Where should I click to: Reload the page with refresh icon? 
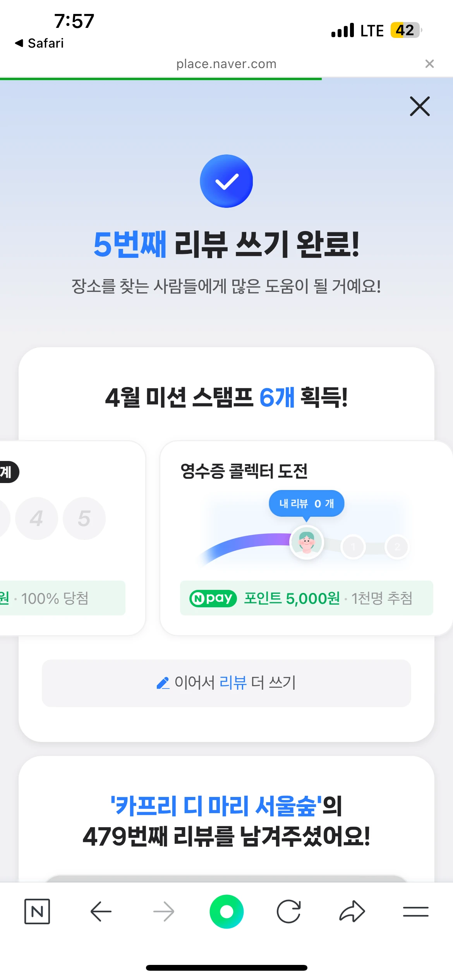click(x=289, y=911)
